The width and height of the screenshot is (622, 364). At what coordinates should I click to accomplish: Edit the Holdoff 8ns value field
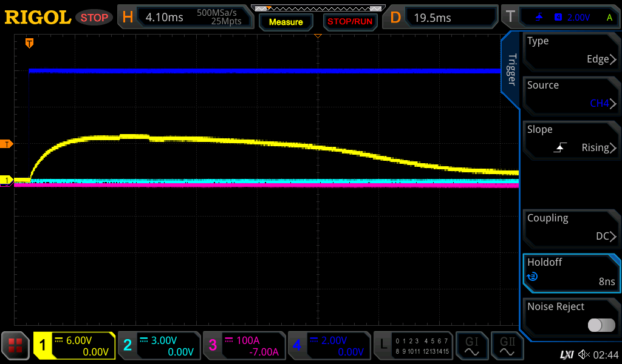point(571,272)
